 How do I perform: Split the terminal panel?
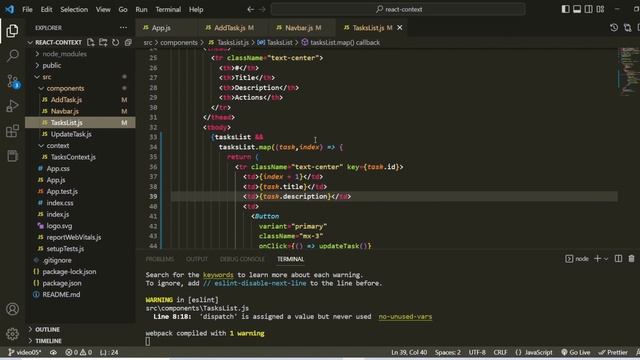click(x=618, y=258)
